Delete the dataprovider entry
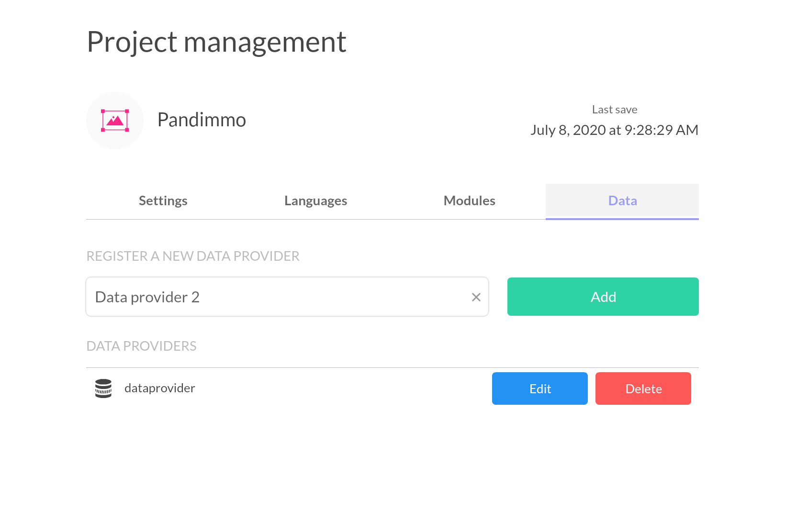This screenshot has width=808, height=532. point(643,388)
